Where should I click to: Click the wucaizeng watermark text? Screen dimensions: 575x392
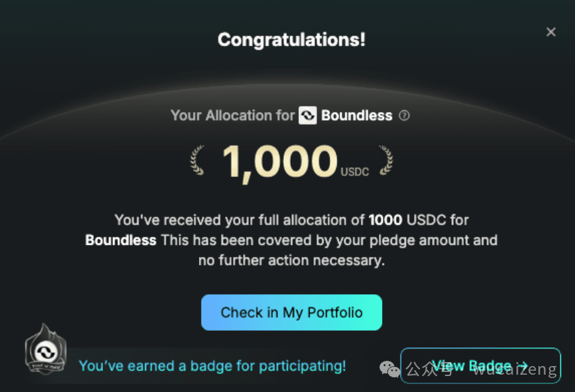tap(515, 369)
